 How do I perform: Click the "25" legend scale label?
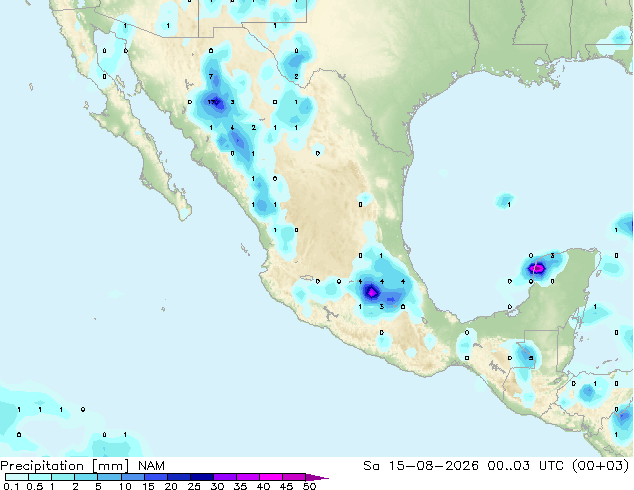(x=194, y=486)
